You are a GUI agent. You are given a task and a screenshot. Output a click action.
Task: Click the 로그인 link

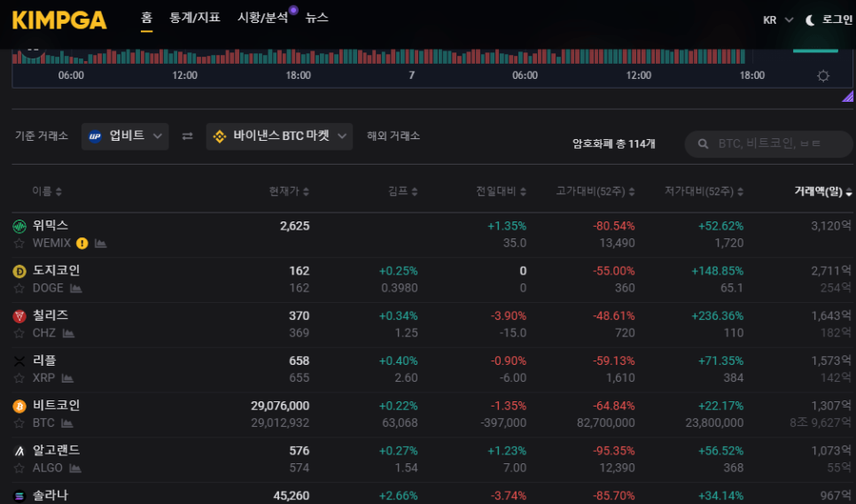(837, 19)
